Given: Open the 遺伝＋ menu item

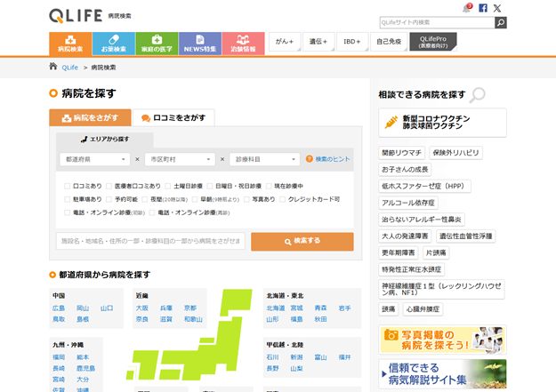Looking at the screenshot, I should point(318,42).
